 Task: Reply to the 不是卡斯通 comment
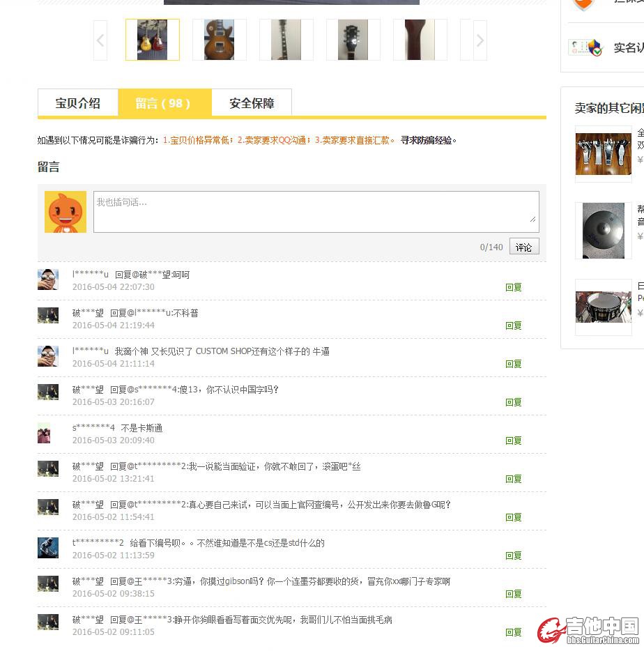(x=513, y=441)
